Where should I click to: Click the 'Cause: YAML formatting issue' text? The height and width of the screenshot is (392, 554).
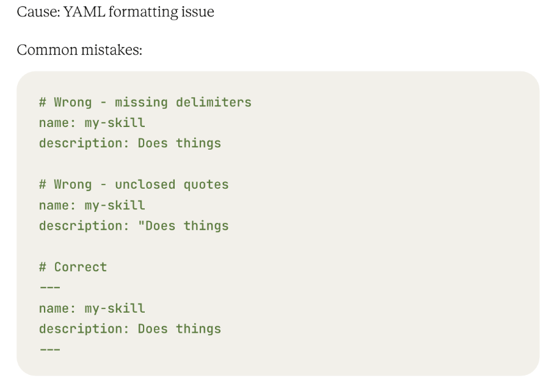point(115,12)
